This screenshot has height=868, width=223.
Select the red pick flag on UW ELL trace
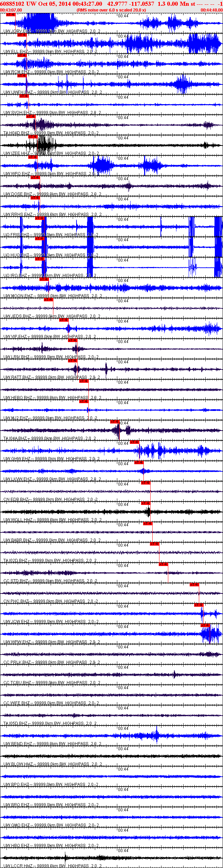[x=22, y=35]
